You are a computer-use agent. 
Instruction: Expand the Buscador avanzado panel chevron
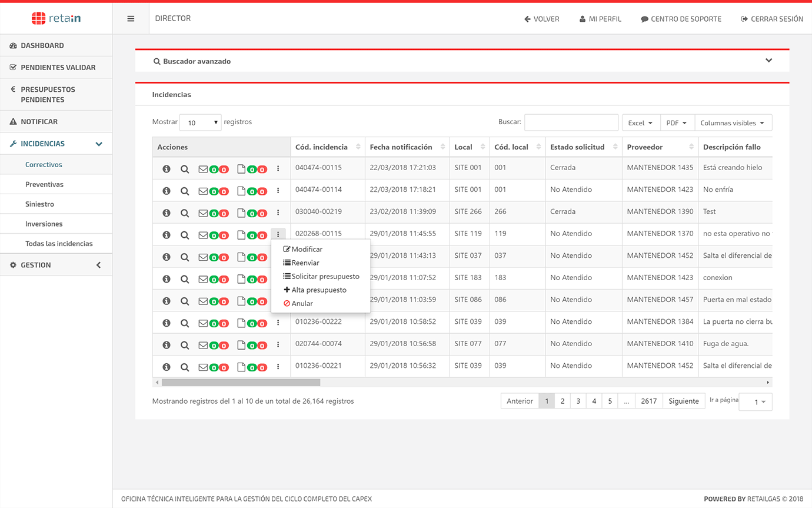(768, 61)
